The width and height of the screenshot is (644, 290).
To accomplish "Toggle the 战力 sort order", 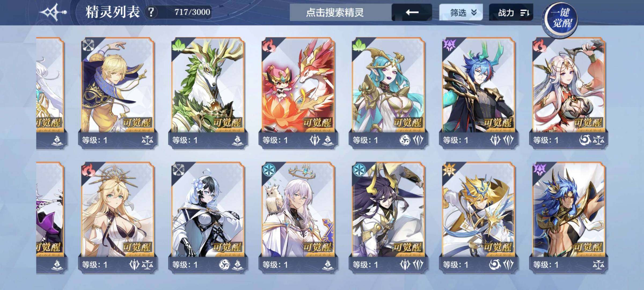I will coord(511,12).
